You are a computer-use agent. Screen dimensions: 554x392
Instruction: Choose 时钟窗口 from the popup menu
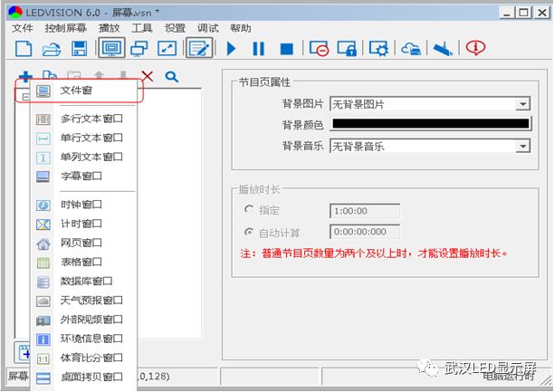coord(84,205)
